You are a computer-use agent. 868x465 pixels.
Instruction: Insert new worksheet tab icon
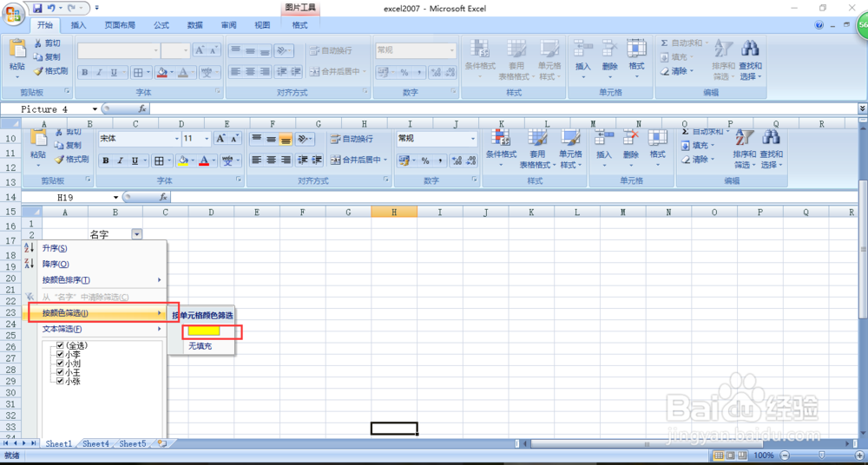(161, 443)
